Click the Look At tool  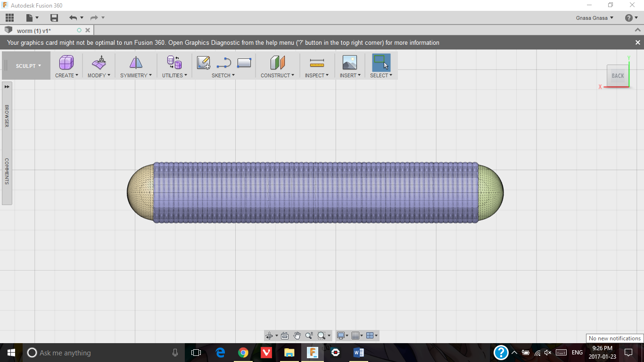pos(285,336)
